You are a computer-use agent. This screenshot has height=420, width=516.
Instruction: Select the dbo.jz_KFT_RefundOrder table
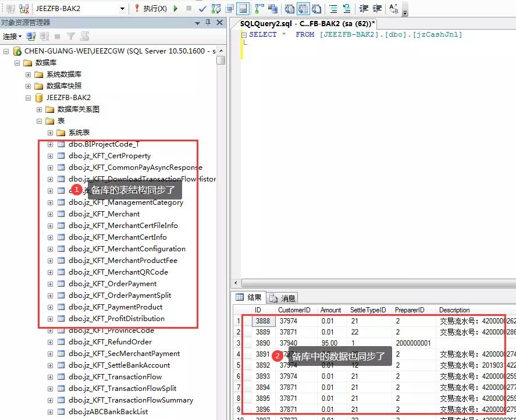[111, 342]
